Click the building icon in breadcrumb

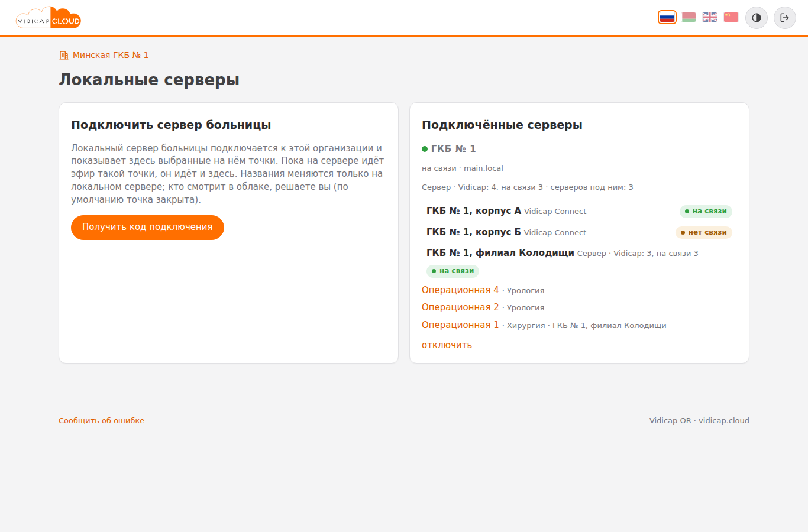[64, 55]
